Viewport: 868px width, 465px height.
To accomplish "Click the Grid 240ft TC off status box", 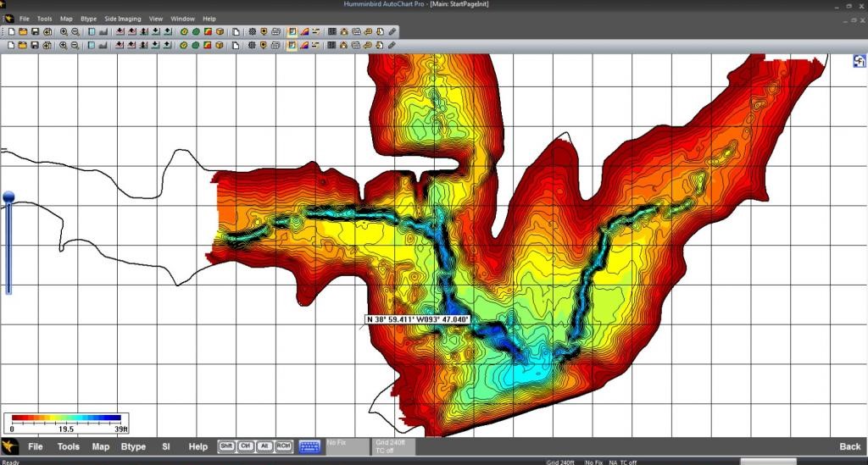I will point(393,446).
